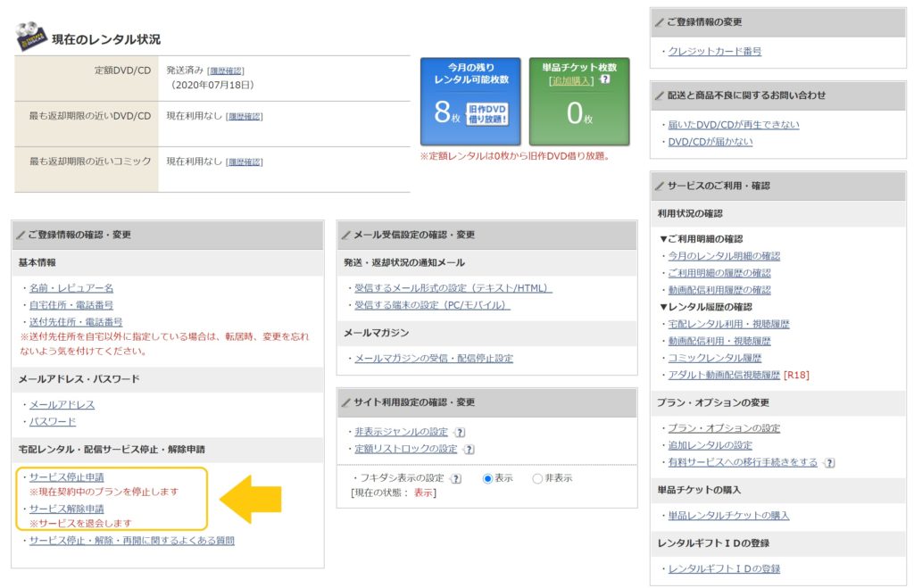This screenshot has height=588, width=914.
Task: Click the DVD logo next to 現在のレンタル状況
Action: [30, 36]
